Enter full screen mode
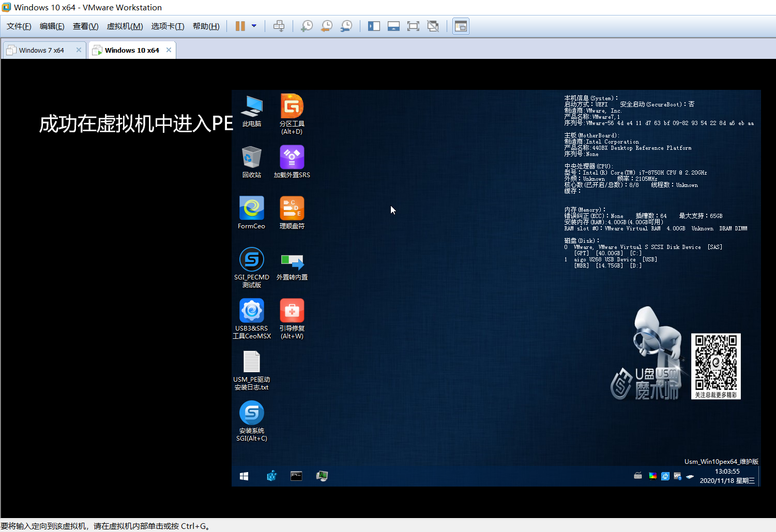 (x=413, y=26)
